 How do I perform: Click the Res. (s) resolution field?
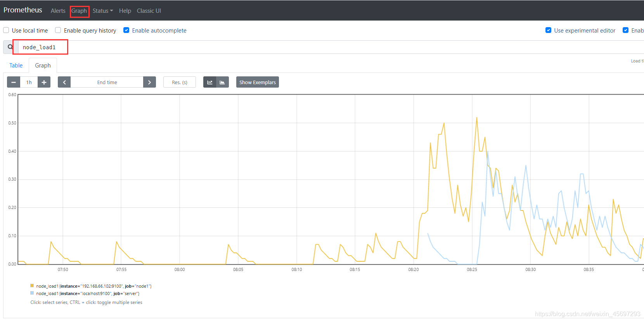pyautogui.click(x=180, y=82)
